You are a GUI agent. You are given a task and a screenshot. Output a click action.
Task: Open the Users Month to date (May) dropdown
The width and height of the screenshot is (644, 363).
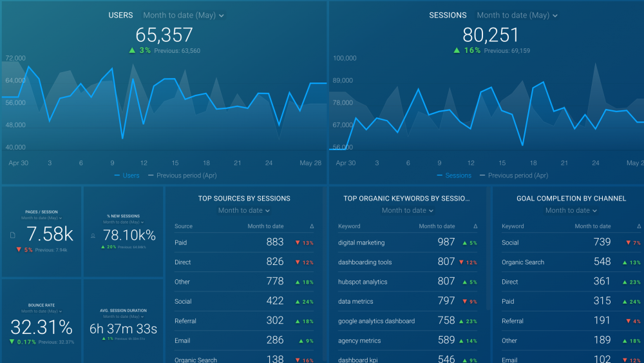(x=184, y=15)
